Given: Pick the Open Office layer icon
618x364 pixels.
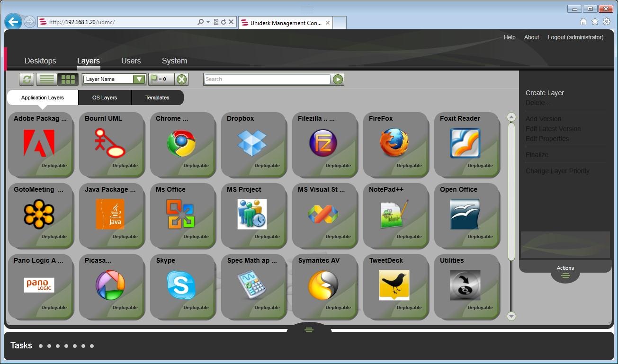Looking at the screenshot, I should point(465,214).
